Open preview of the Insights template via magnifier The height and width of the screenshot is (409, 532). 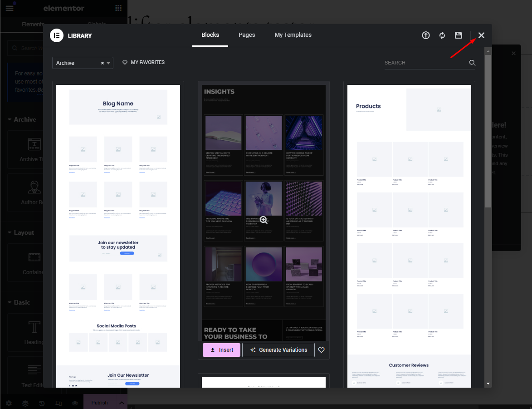264,220
